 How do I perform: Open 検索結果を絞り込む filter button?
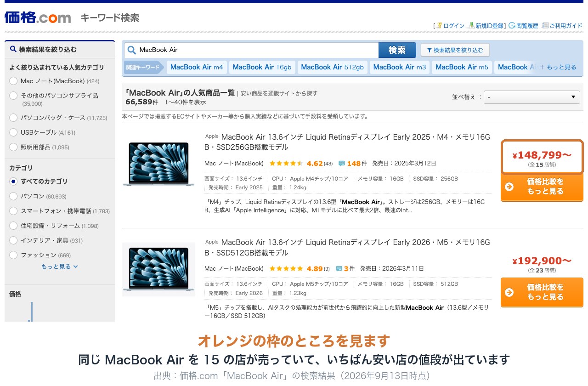(455, 50)
